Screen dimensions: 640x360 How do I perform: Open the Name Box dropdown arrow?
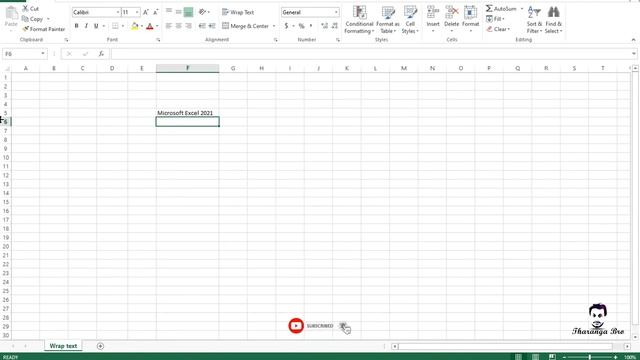point(42,54)
